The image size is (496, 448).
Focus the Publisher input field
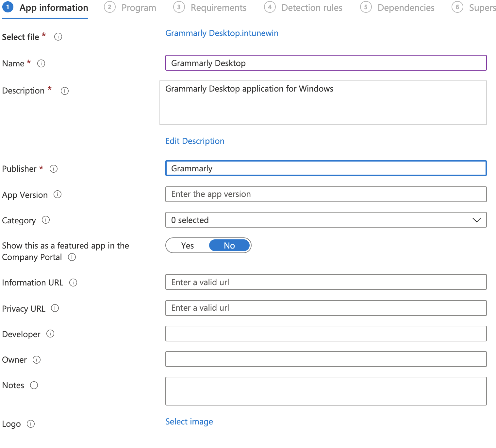[326, 168]
